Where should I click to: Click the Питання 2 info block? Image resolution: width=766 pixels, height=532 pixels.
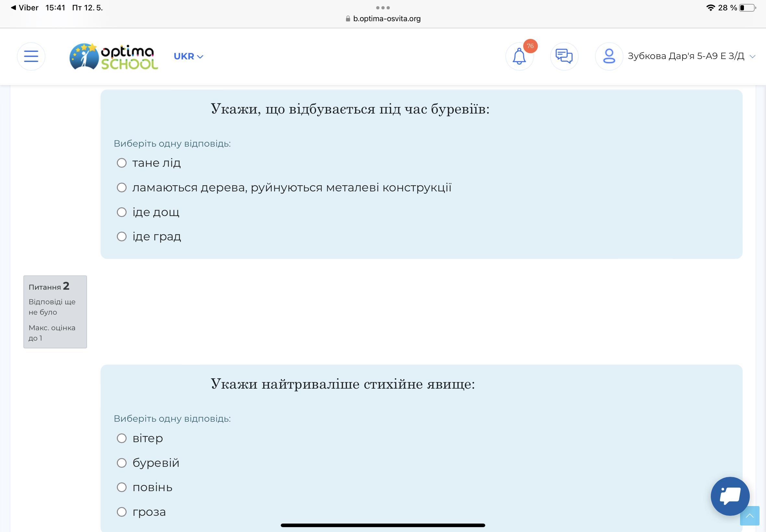(x=55, y=312)
